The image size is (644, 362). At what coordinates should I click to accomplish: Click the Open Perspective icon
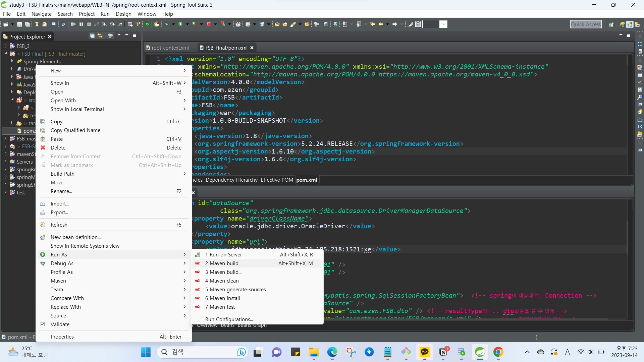611,24
